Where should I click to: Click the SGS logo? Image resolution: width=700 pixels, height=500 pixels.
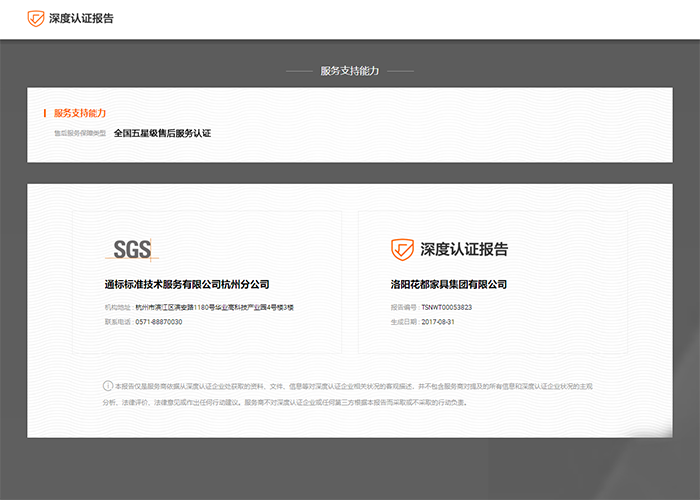coord(131,250)
